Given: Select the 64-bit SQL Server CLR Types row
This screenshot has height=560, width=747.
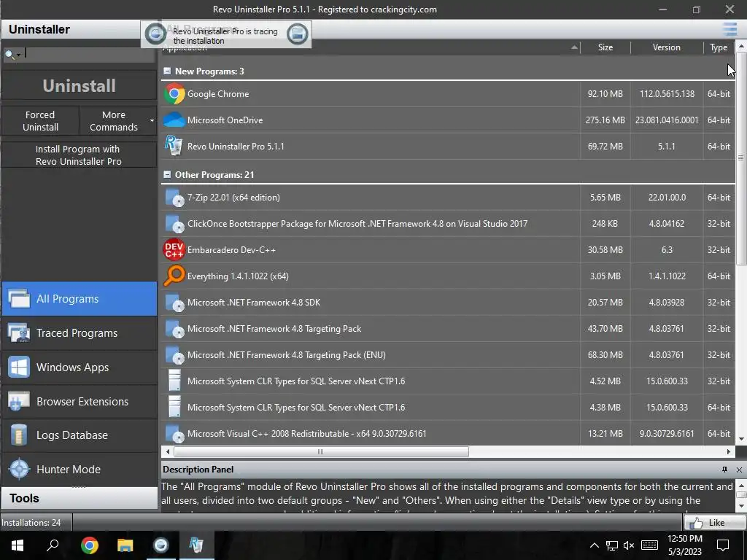Looking at the screenshot, I should coord(448,407).
